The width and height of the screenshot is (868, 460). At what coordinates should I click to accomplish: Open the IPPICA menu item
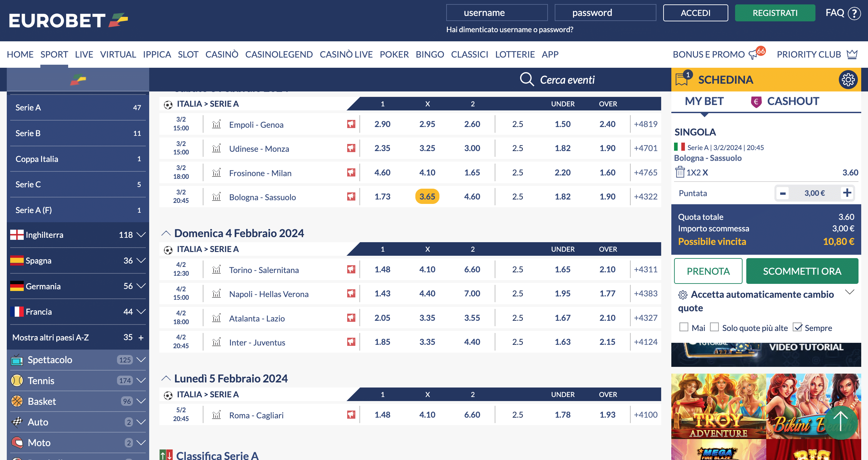click(x=157, y=54)
